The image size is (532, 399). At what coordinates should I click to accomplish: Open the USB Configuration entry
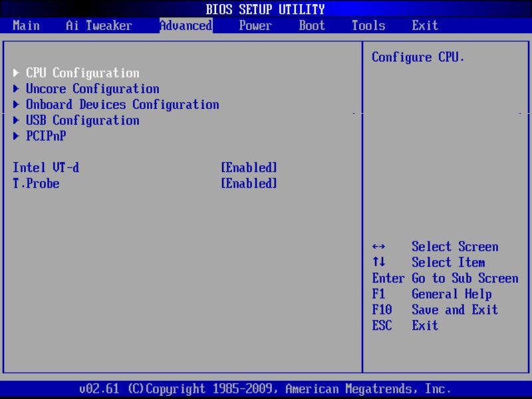(x=82, y=121)
